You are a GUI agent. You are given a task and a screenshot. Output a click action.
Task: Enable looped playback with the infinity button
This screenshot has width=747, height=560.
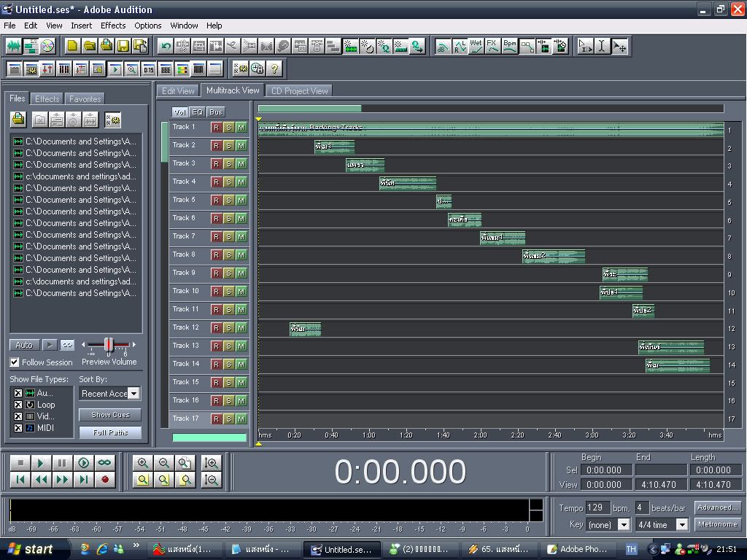tap(104, 463)
